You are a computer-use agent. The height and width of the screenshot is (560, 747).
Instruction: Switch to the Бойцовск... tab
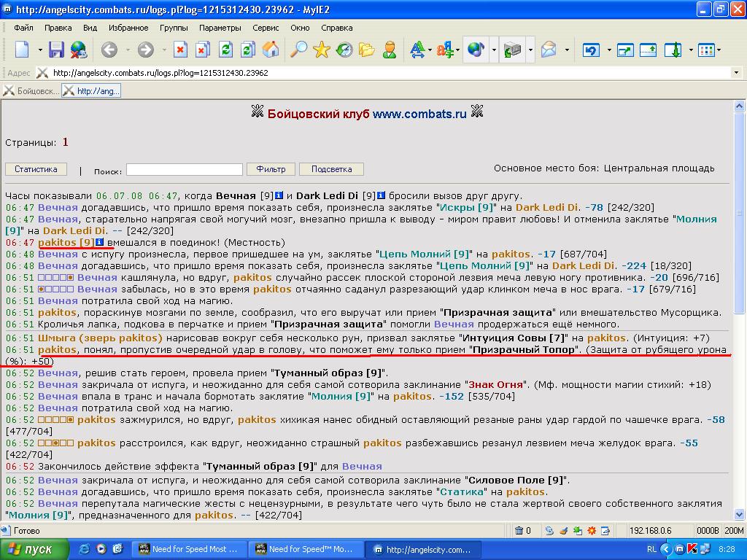pos(31,91)
